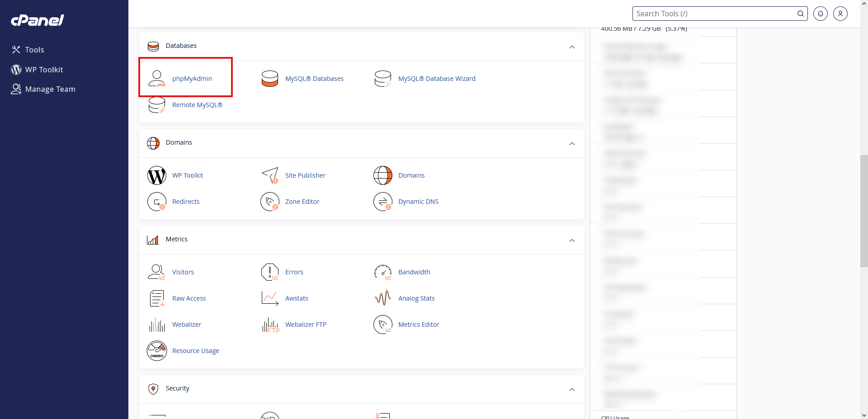Click the Remote MySQL® link
The width and height of the screenshot is (868, 419).
tap(197, 105)
